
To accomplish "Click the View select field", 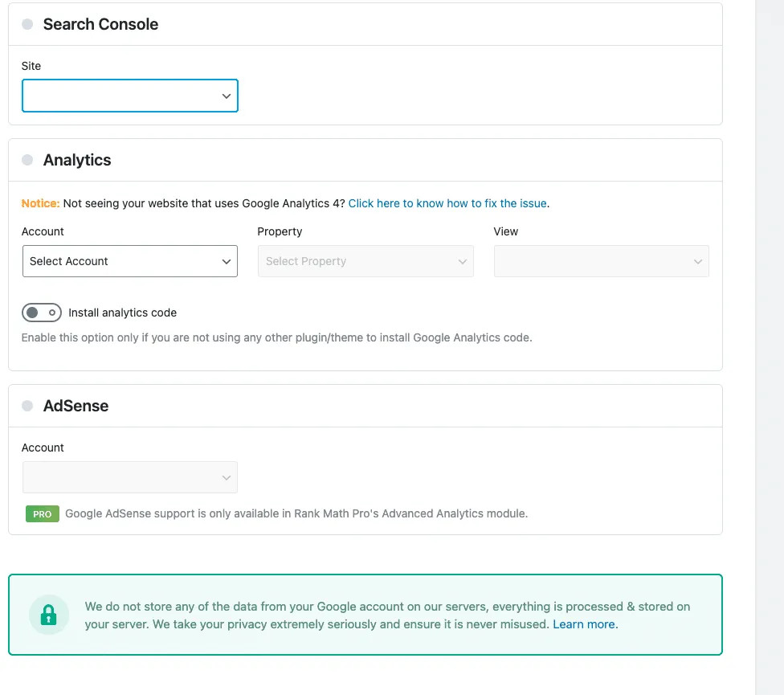I will pyautogui.click(x=601, y=261).
